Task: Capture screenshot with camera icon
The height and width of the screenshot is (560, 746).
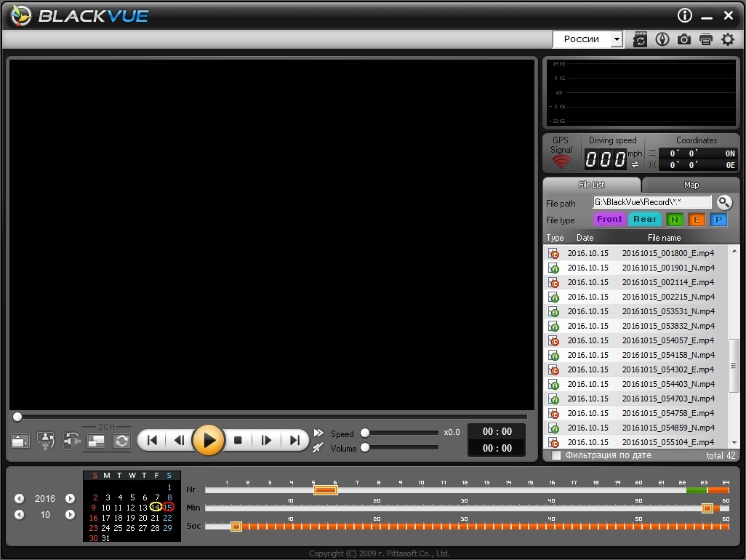Action: pos(684,39)
